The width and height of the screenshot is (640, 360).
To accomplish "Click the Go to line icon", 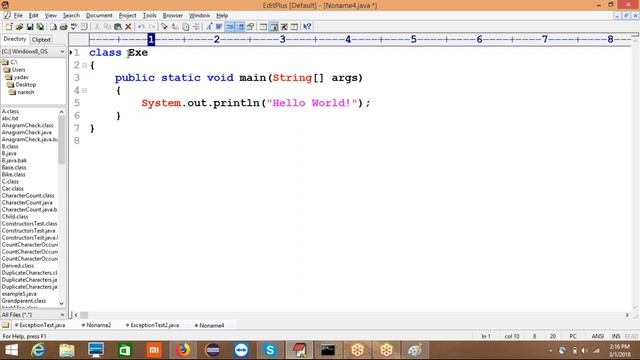I will (x=196, y=27).
